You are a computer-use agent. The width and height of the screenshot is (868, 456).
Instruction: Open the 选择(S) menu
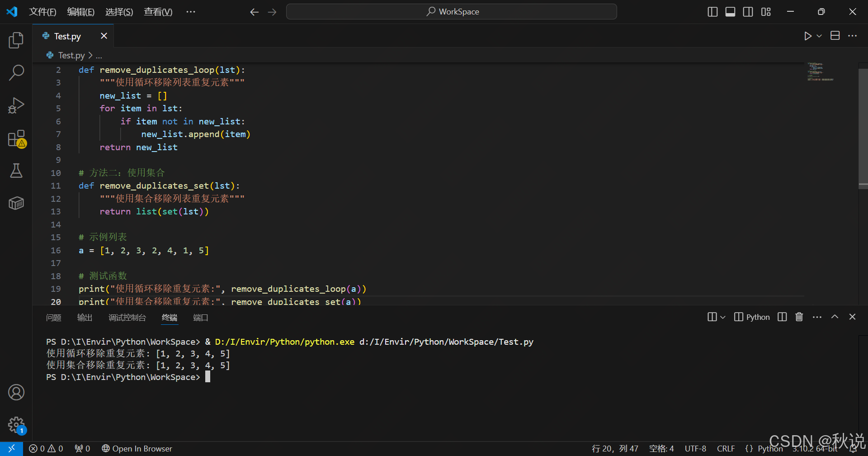(x=119, y=12)
